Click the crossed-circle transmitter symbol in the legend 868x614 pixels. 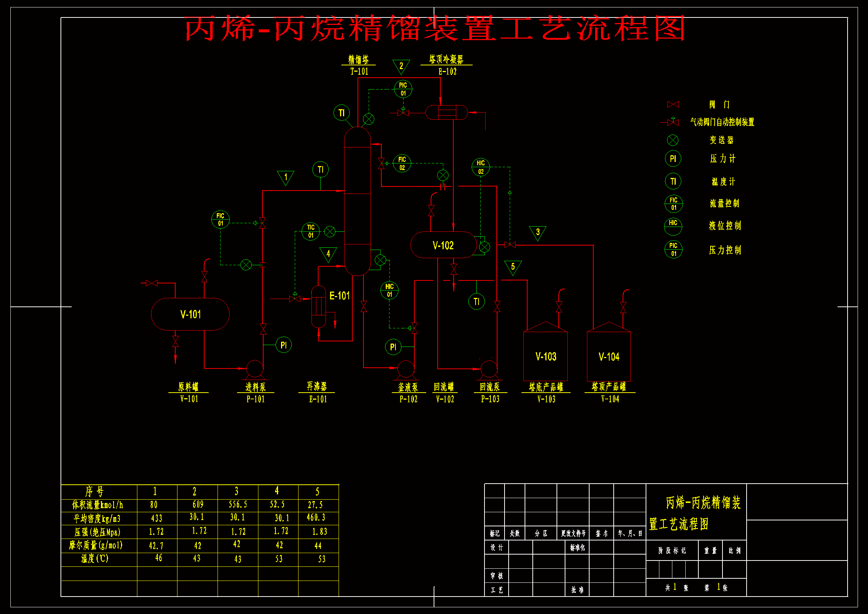(x=673, y=140)
